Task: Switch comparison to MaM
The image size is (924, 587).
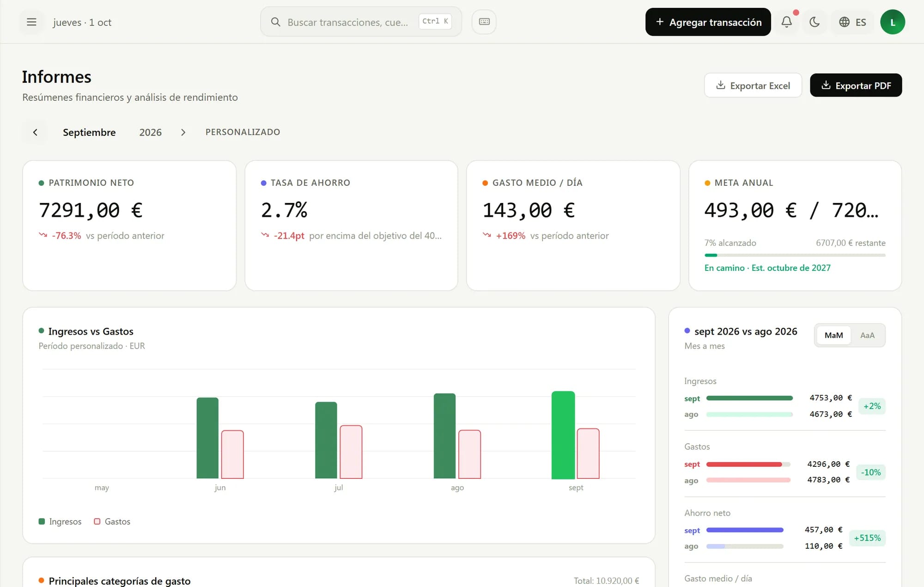Action: 833,335
